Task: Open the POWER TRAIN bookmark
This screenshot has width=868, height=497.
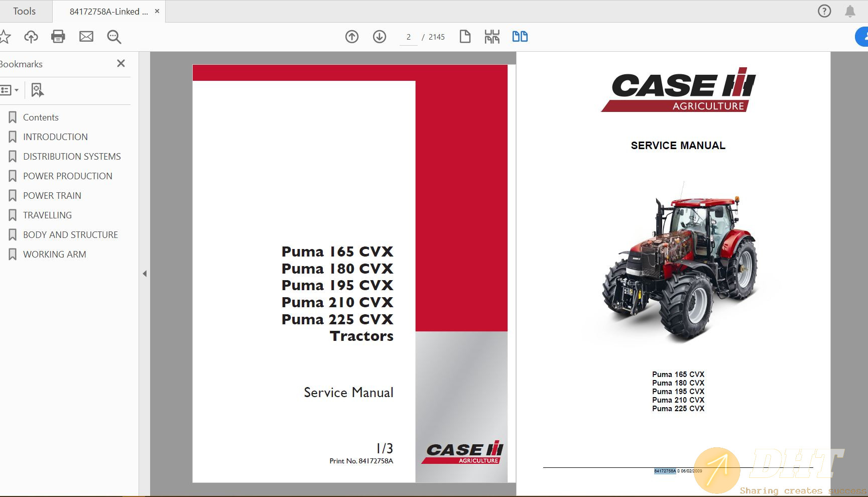Action: tap(52, 196)
